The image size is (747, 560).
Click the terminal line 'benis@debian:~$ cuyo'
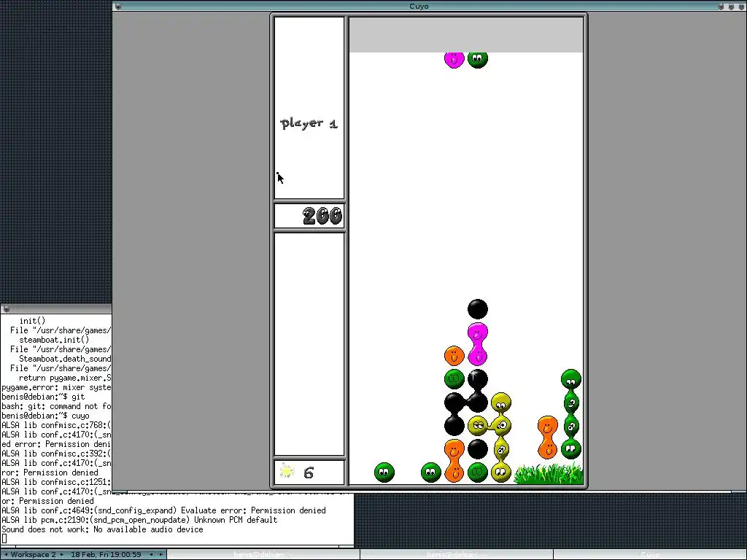pos(45,416)
